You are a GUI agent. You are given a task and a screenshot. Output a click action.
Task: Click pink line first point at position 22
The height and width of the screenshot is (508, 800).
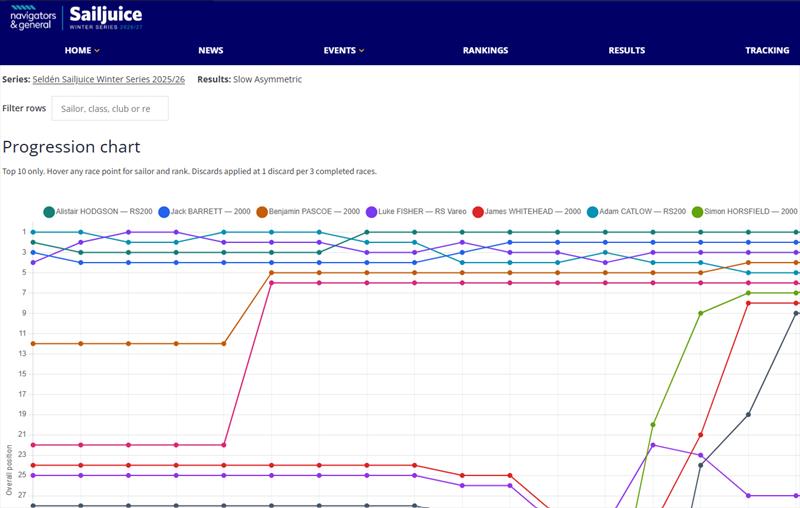pos(33,445)
